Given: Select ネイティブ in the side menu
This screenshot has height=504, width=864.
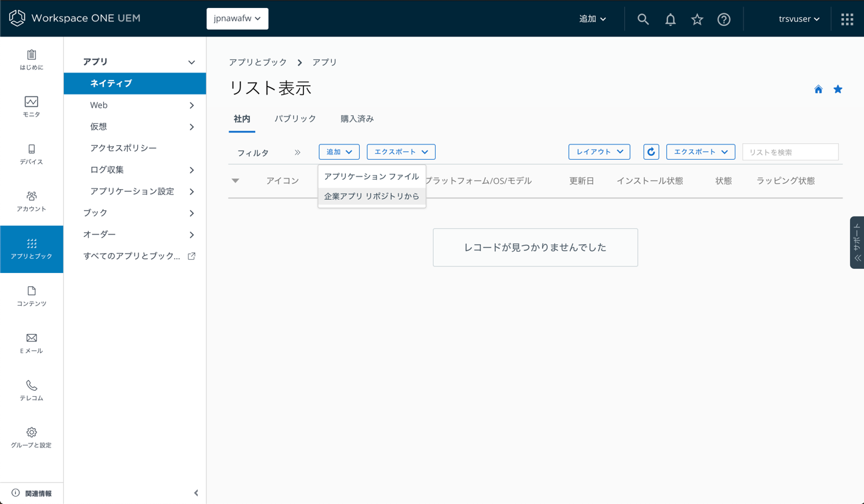Looking at the screenshot, I should pyautogui.click(x=135, y=83).
